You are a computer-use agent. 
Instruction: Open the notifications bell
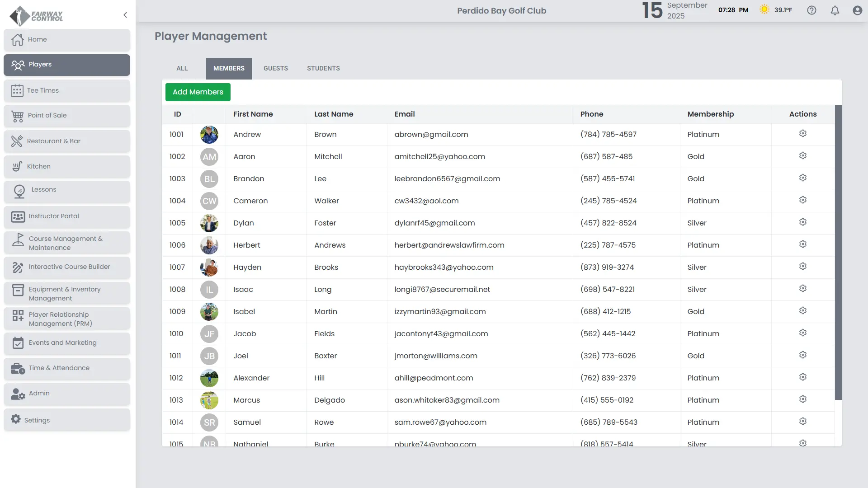tap(835, 10)
